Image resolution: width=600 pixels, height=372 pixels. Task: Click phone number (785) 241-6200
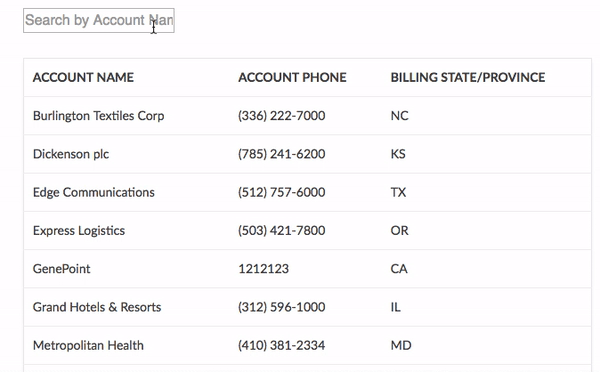tap(282, 154)
